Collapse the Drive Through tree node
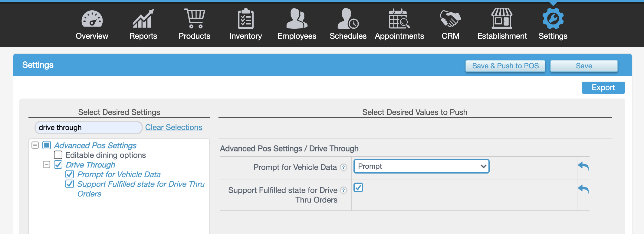This screenshot has height=234, width=644. [x=47, y=165]
